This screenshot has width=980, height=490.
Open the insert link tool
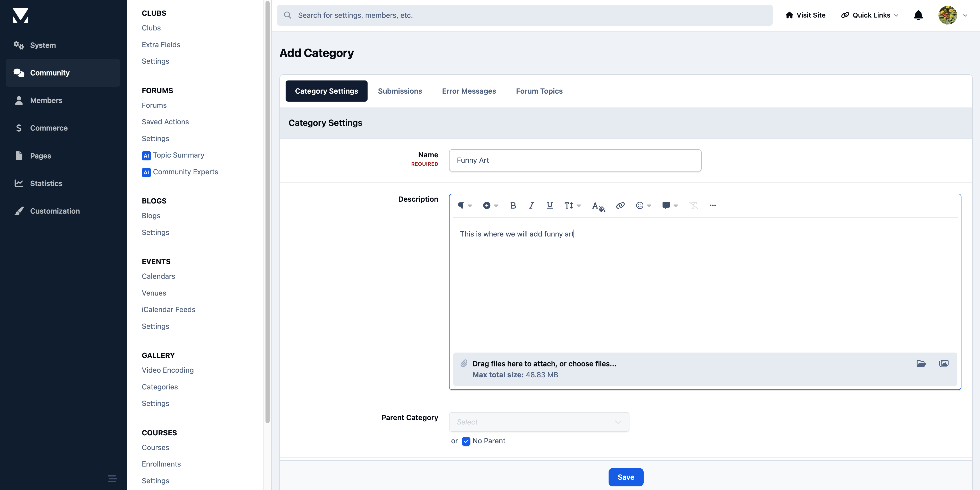(620, 206)
